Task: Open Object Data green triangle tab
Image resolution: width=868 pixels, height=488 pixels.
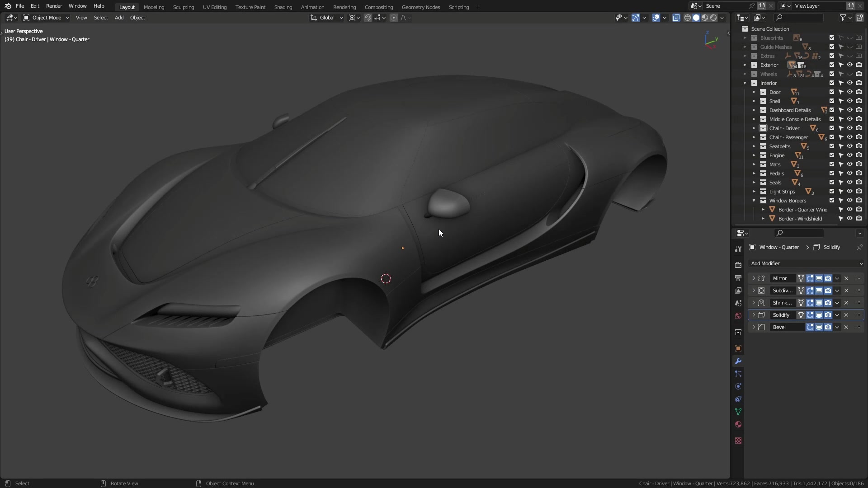Action: [x=738, y=412]
